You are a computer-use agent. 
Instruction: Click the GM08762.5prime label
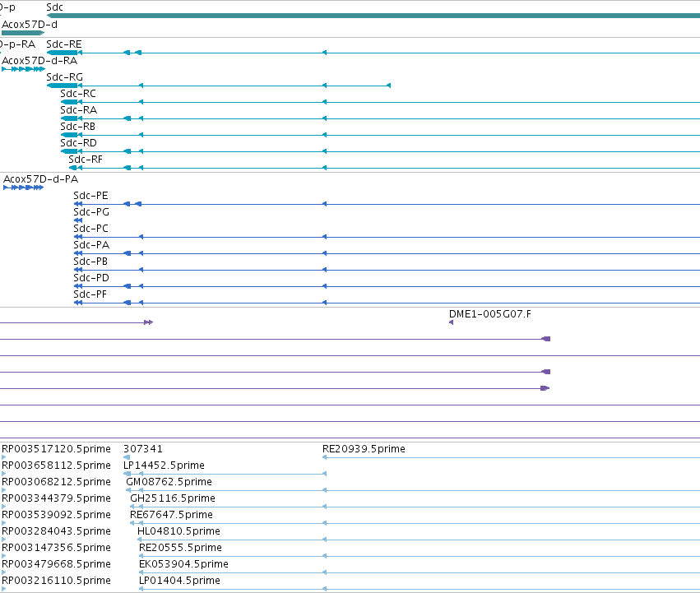pos(169,482)
